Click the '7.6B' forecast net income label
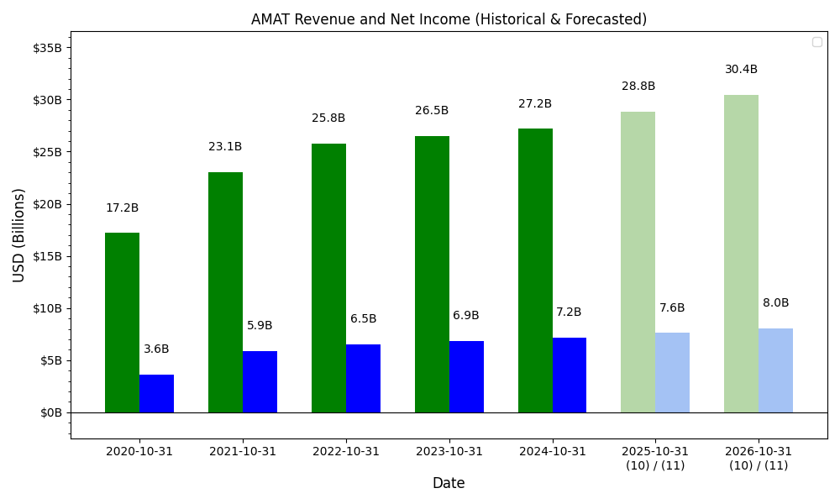840x504 pixels. (x=672, y=308)
